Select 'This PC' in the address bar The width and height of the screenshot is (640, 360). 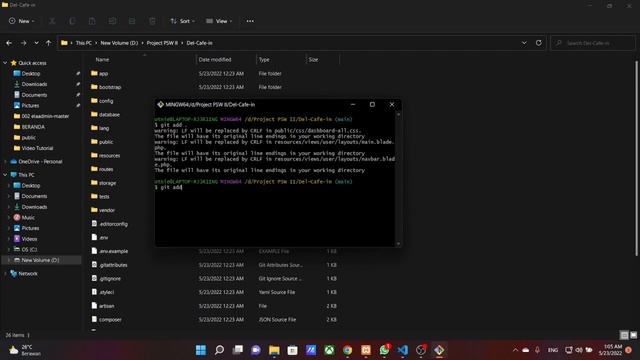coord(84,43)
